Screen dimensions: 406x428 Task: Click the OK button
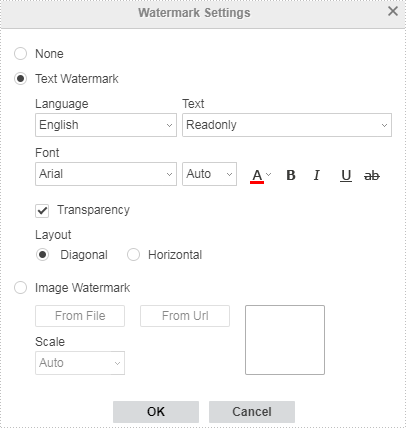point(156,412)
